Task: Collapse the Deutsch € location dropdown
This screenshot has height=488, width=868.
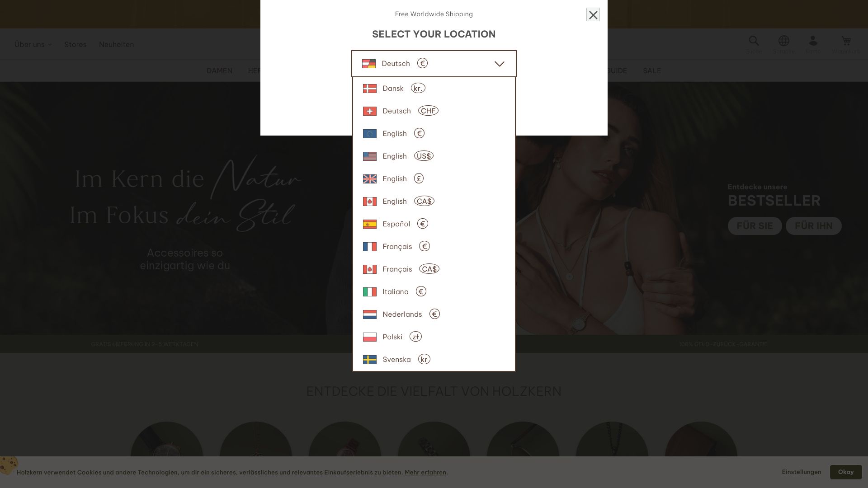Action: point(434,64)
